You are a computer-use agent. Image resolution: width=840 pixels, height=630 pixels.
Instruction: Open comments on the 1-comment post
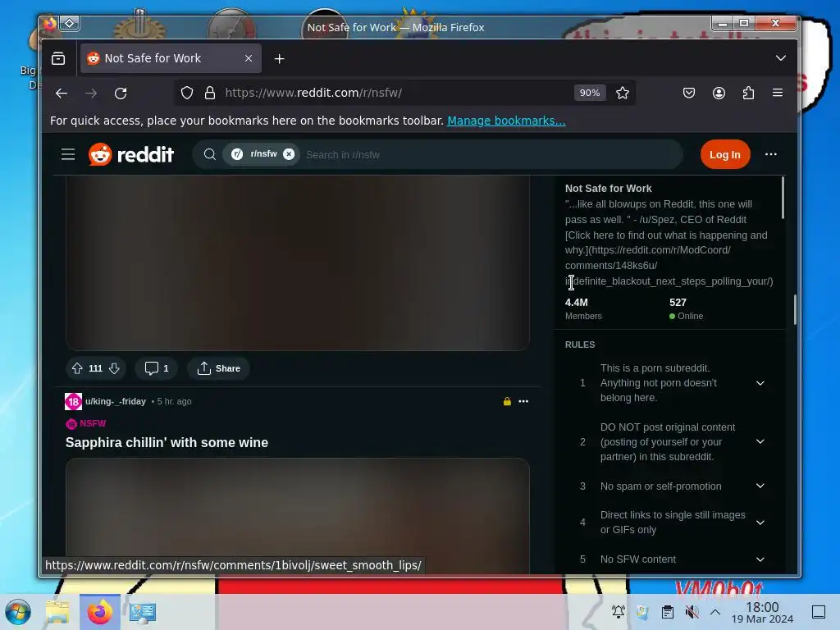point(157,368)
